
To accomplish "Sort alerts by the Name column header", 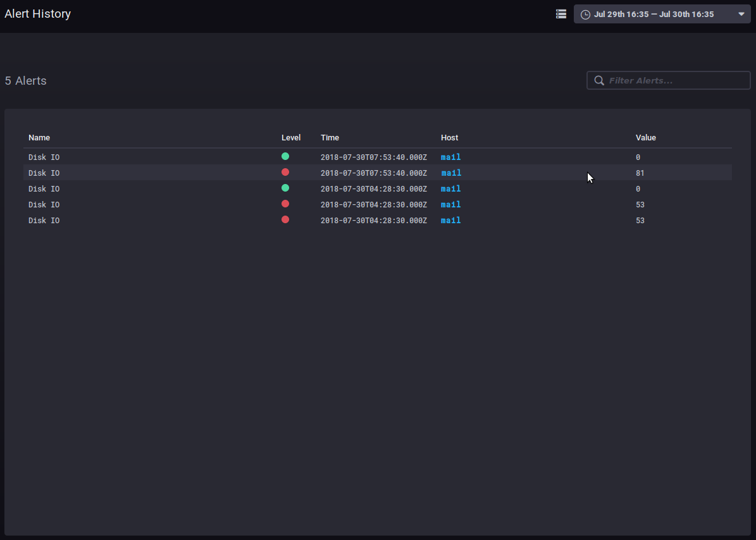I will point(39,137).
